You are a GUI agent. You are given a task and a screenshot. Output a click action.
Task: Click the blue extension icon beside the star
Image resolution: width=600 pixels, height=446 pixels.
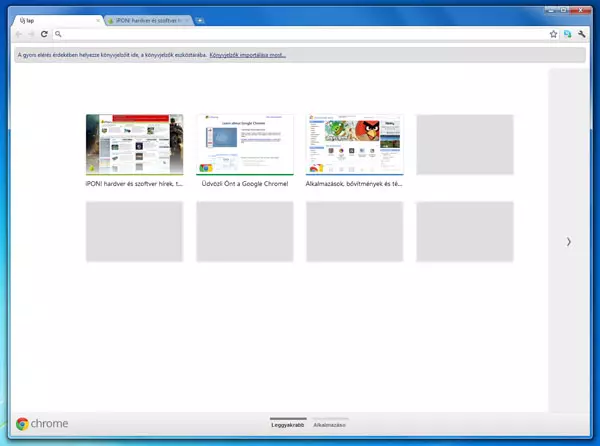[567, 34]
